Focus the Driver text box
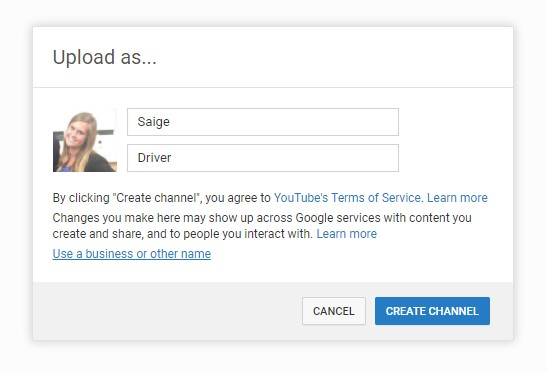This screenshot has width=547, height=373. point(263,158)
